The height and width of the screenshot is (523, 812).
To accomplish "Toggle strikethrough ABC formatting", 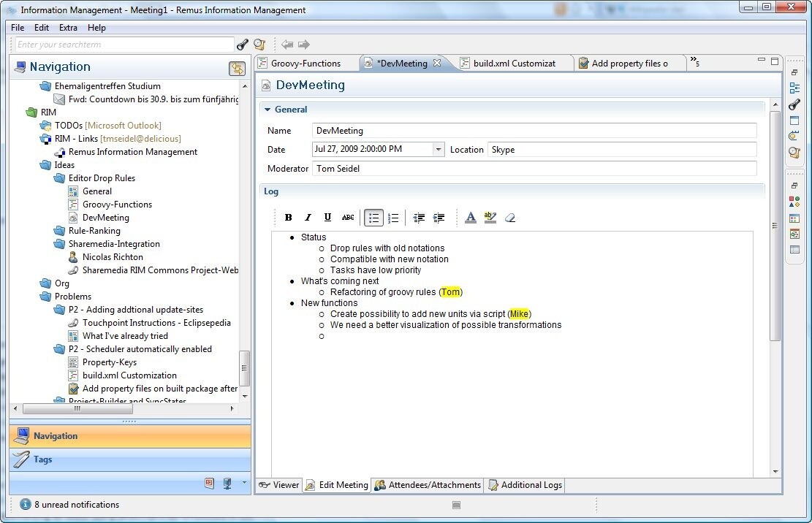I will (348, 218).
